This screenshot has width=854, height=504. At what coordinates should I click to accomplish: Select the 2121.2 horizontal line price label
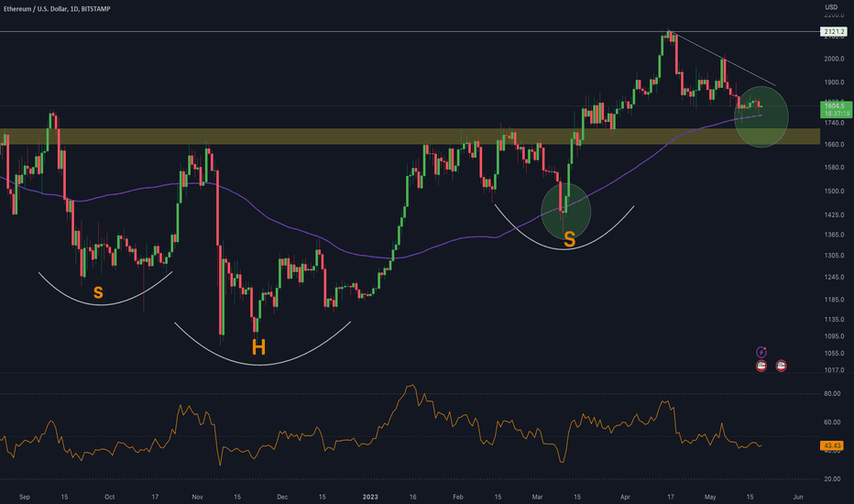(x=834, y=32)
